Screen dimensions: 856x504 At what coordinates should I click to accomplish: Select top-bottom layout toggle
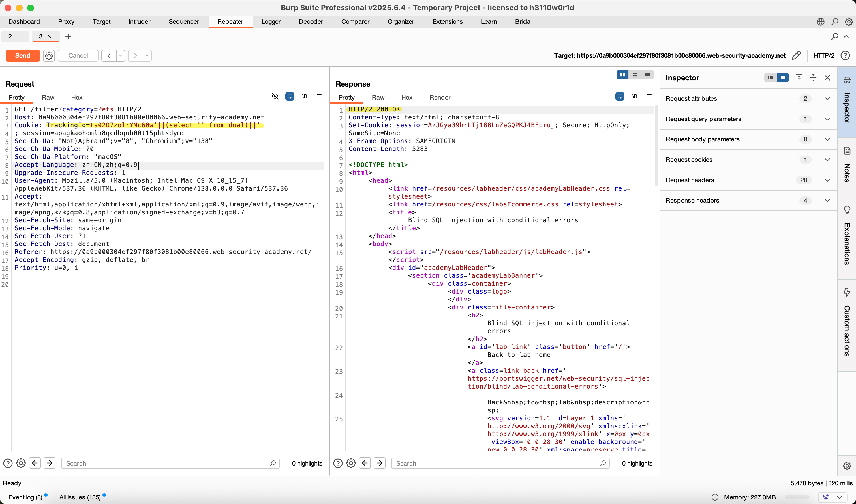click(x=635, y=75)
